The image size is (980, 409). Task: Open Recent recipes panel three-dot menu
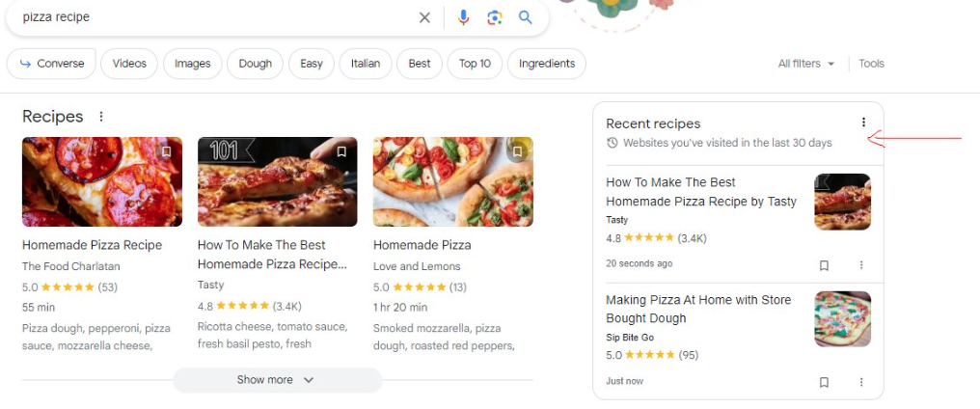point(863,123)
